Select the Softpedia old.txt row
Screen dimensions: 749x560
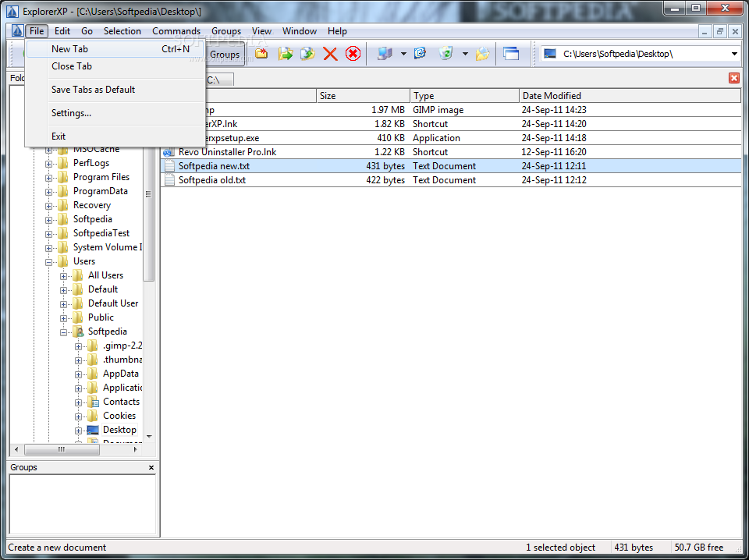tap(451, 180)
